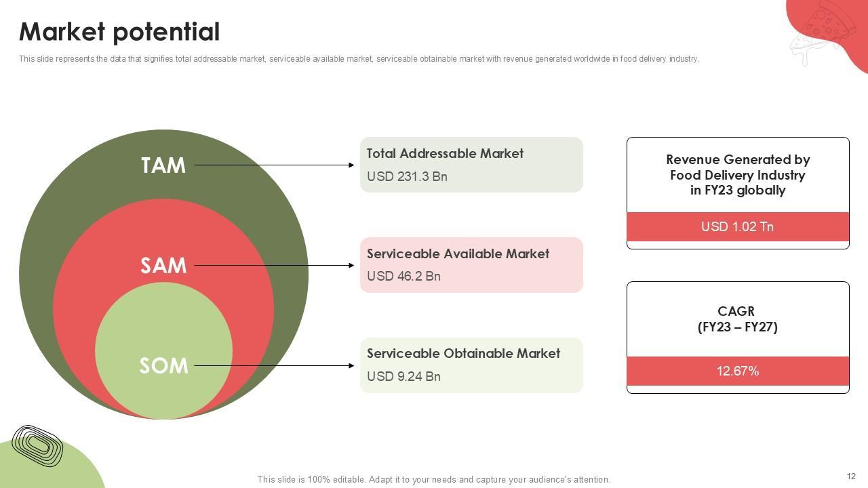Click the Total Addressable Market box
Viewport: 868px width, 488px height.
[471, 165]
